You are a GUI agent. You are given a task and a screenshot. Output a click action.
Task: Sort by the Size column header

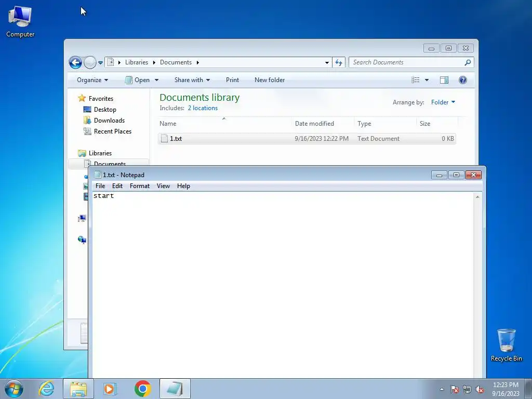coord(437,124)
